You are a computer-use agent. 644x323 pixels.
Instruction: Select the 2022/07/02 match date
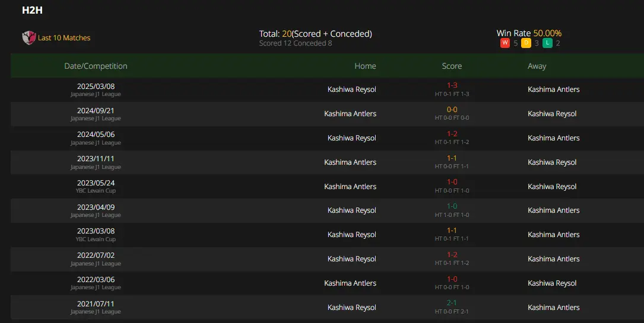[x=96, y=255]
